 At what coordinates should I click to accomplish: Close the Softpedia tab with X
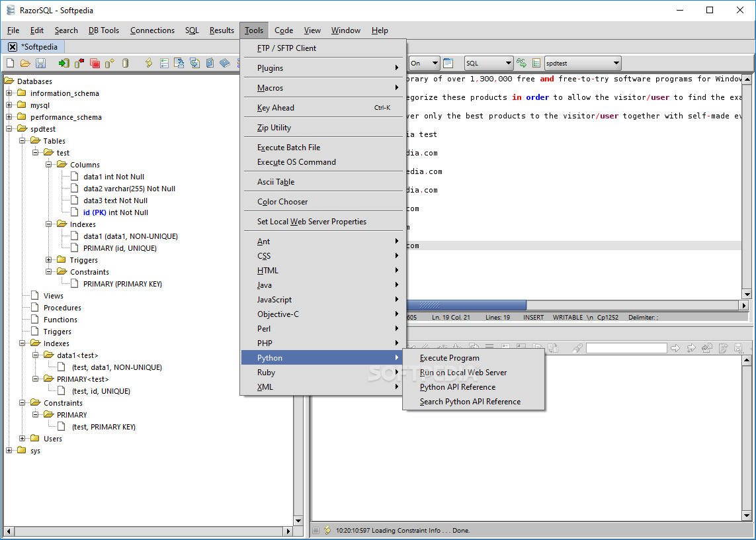click(13, 47)
